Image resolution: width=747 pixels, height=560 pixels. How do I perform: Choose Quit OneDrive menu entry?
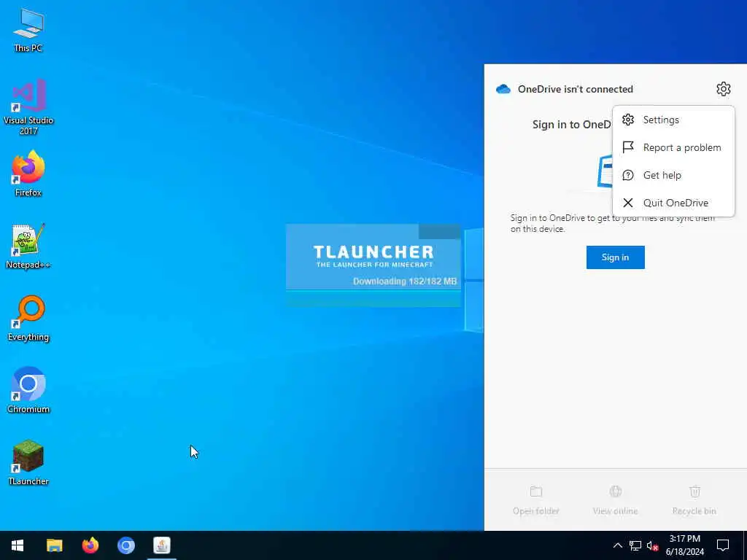click(x=673, y=203)
